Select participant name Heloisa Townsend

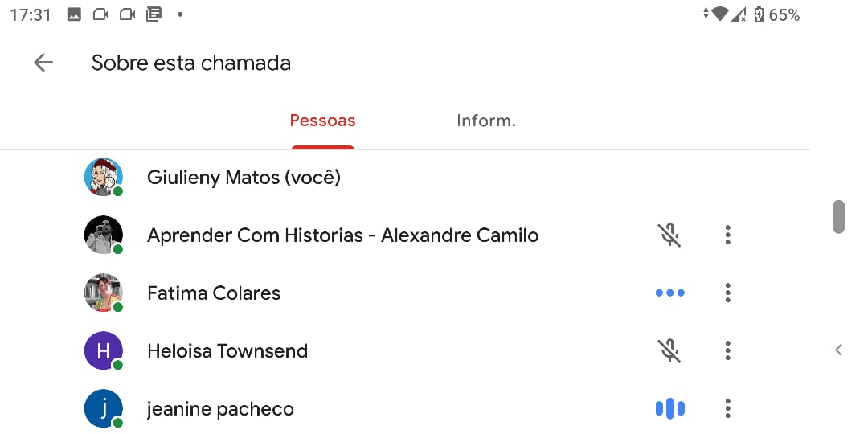pyautogui.click(x=227, y=351)
